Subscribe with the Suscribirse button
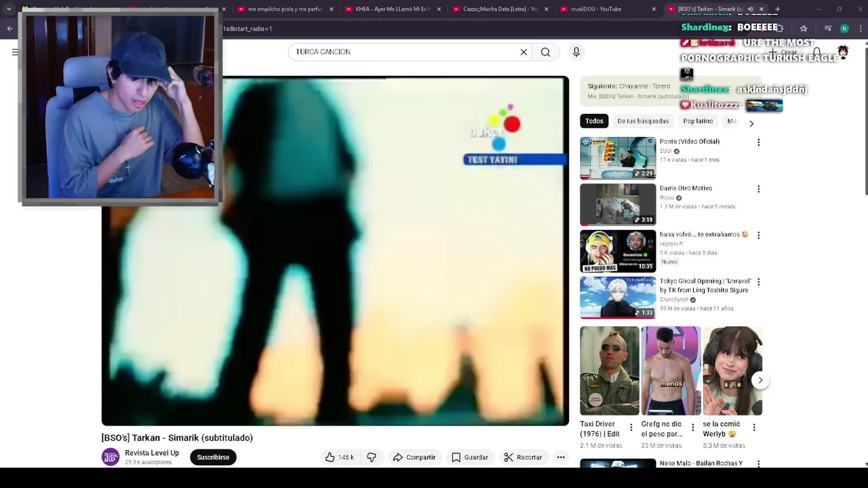 [213, 457]
